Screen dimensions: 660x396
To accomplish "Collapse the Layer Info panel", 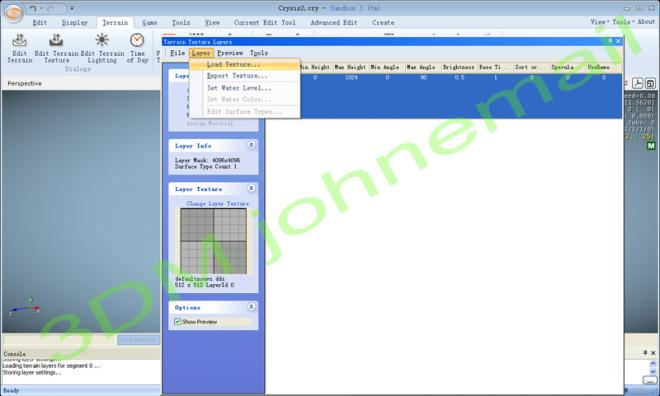I will tap(251, 145).
